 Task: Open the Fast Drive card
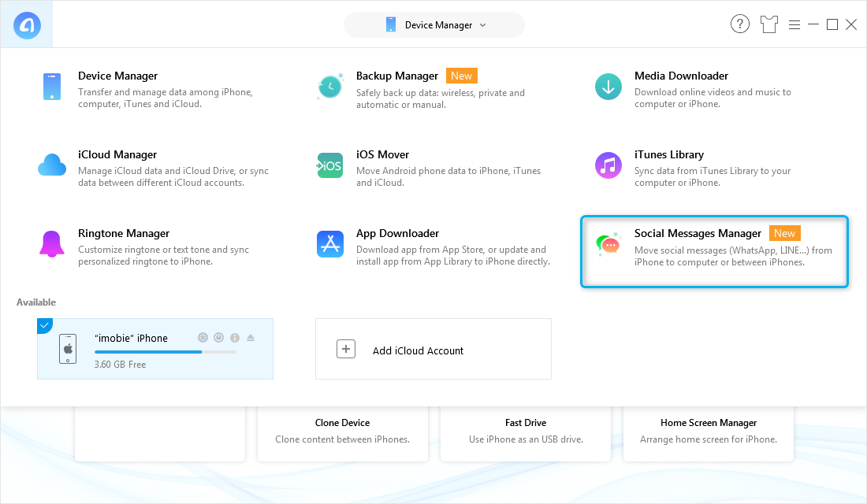pos(526,433)
